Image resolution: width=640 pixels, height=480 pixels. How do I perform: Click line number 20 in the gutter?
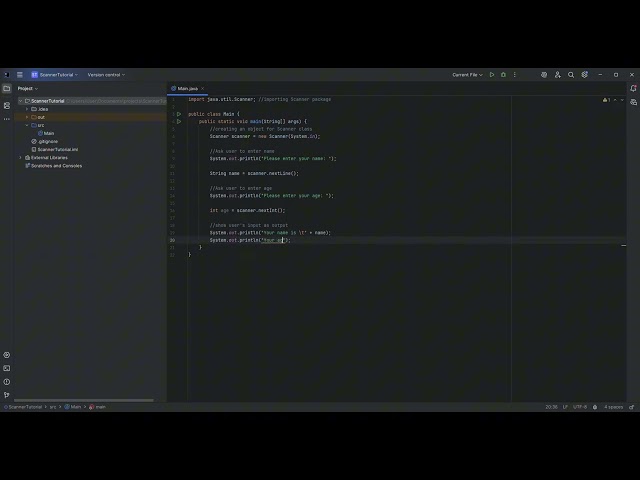[172, 240]
